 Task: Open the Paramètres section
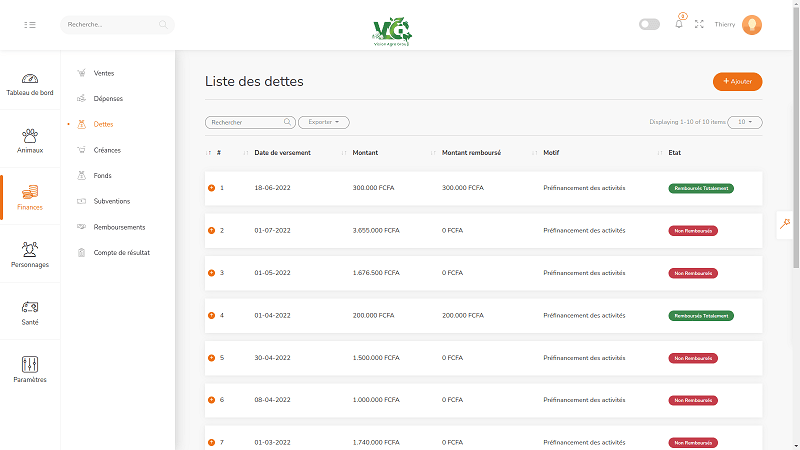pyautogui.click(x=30, y=370)
